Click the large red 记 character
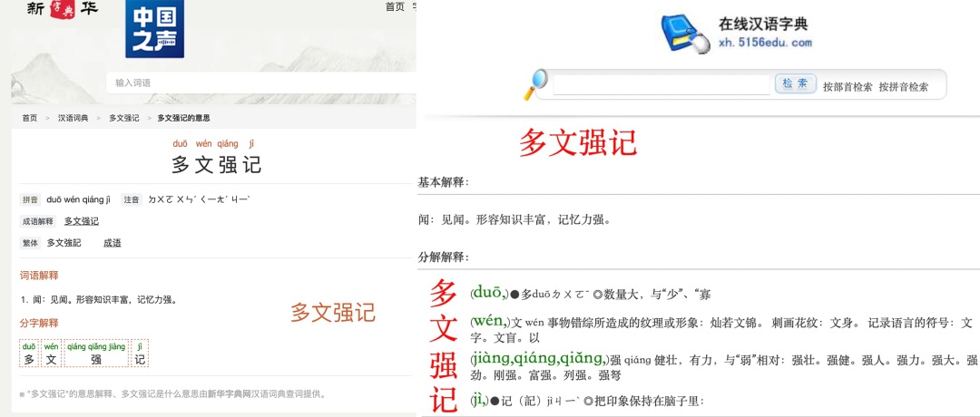The width and height of the screenshot is (980, 417). [444, 400]
